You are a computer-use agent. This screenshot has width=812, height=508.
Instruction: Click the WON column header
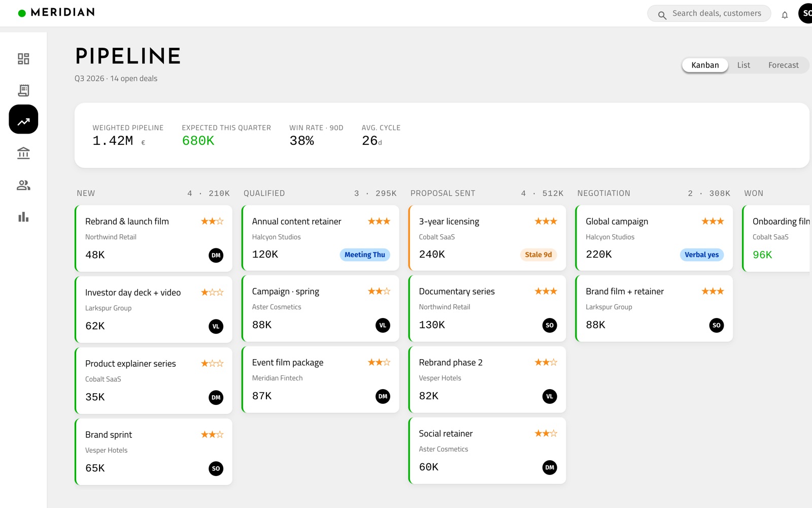754,193
